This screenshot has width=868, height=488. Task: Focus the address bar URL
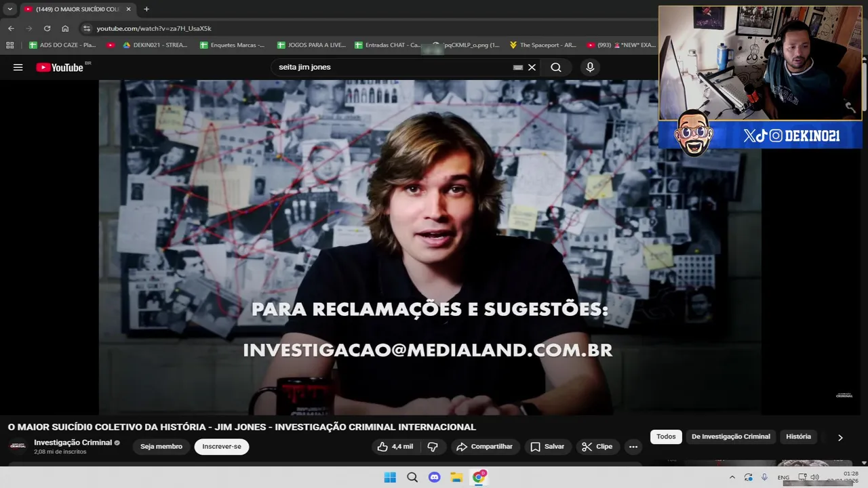[154, 28]
